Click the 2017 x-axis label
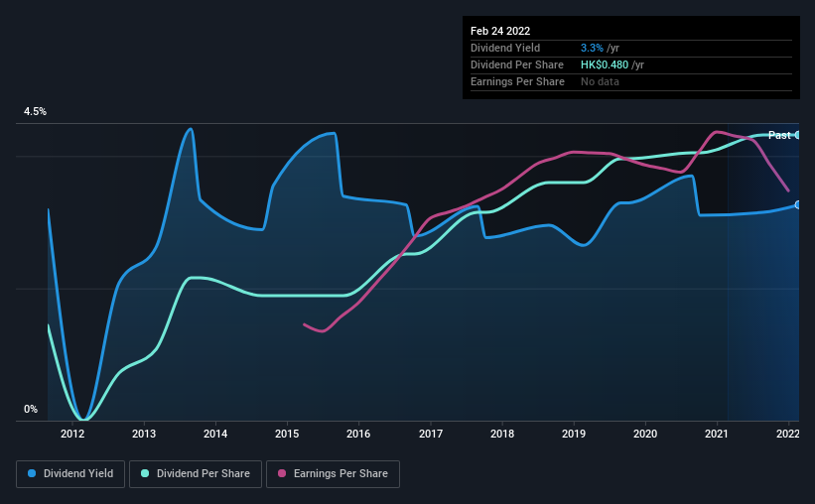The image size is (815, 504). pos(431,434)
